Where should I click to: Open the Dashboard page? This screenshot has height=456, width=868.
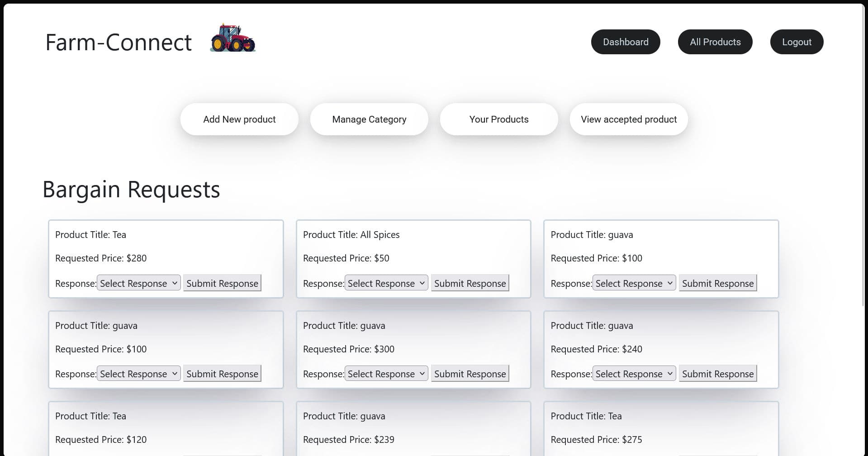click(625, 42)
